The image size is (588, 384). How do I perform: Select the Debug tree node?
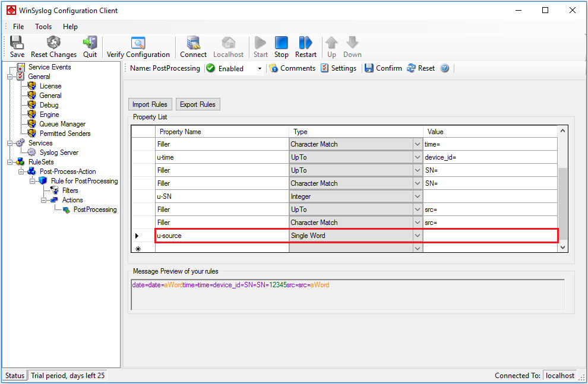(49, 105)
